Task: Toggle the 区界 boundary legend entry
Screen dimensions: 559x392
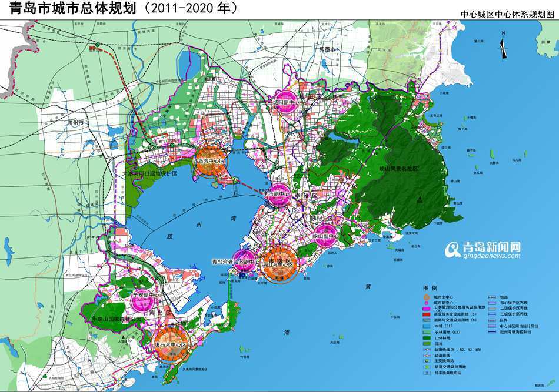Action: 491,320
